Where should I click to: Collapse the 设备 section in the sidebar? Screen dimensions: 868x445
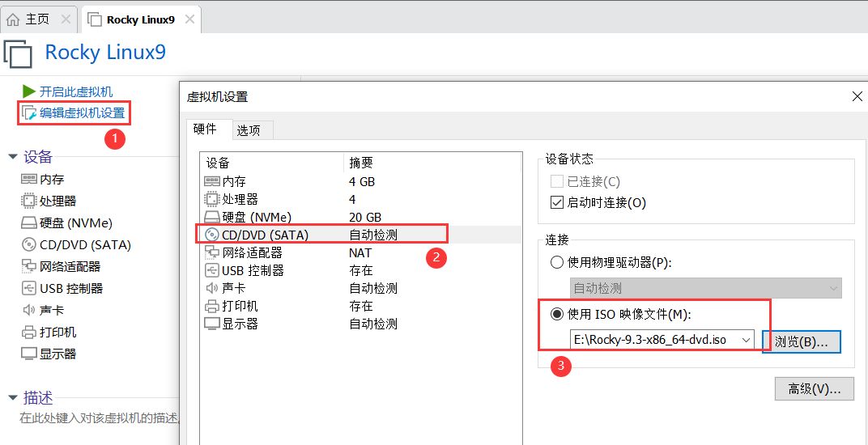pyautogui.click(x=13, y=157)
